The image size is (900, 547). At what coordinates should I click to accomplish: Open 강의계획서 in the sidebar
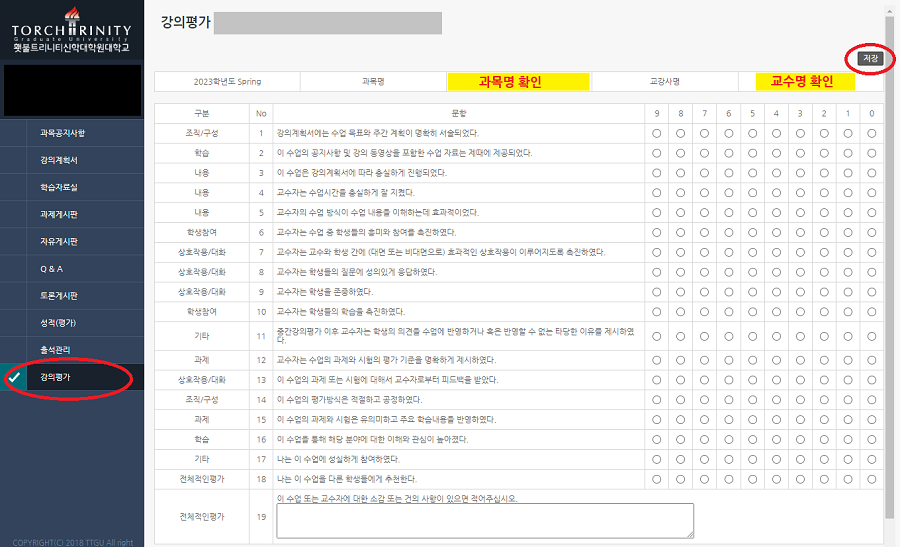59,160
